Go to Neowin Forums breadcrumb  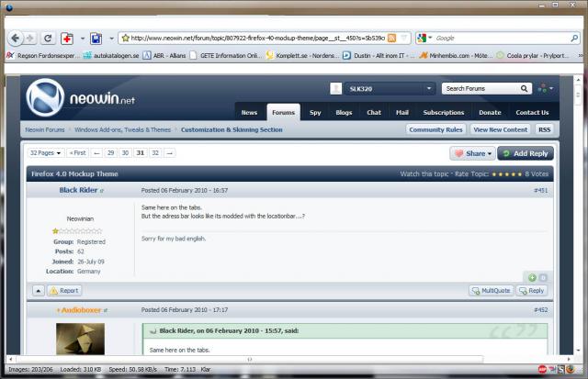click(45, 129)
